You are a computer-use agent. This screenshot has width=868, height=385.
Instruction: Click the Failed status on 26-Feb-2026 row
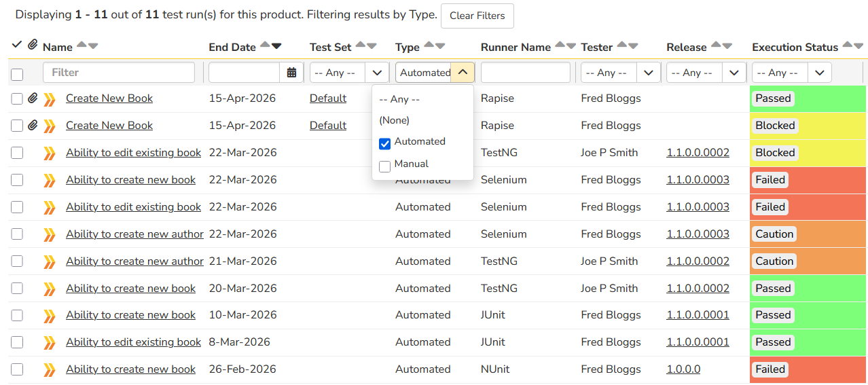(771, 369)
